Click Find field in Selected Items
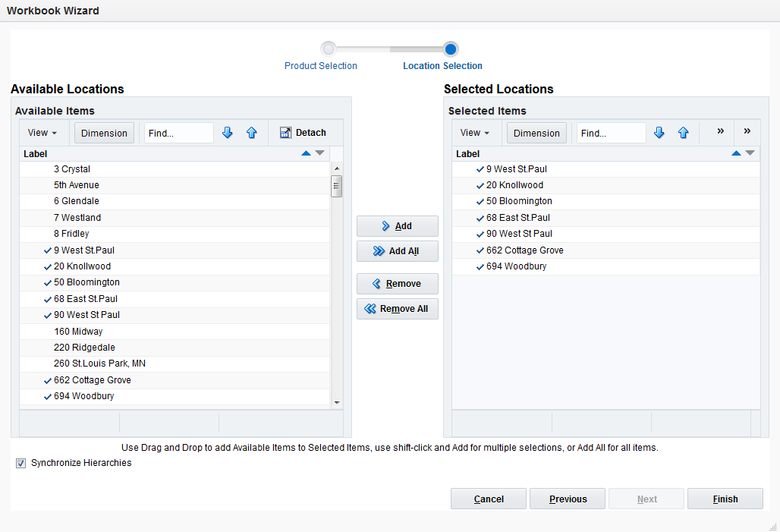 pos(612,133)
